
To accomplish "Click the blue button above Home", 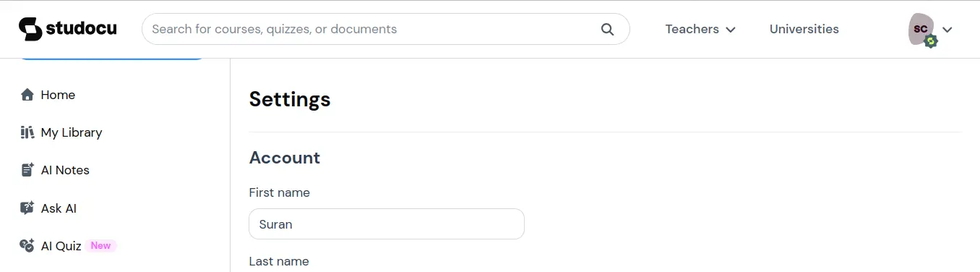I will [111, 58].
